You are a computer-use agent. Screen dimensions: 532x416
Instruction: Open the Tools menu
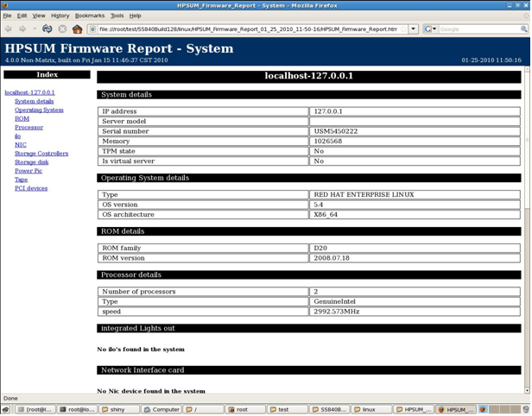coord(117,16)
